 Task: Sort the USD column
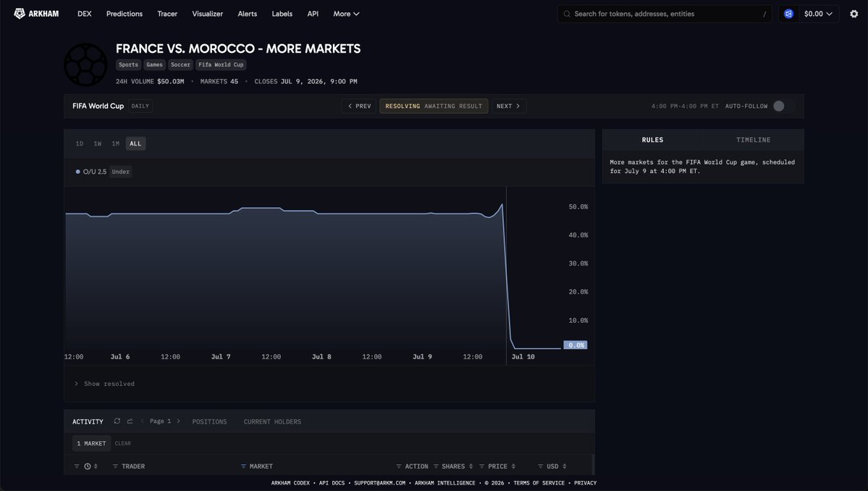point(565,466)
